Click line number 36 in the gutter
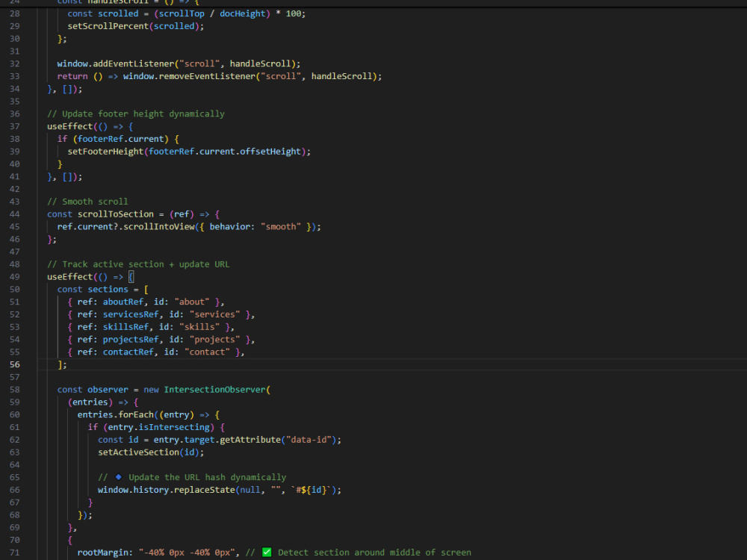The image size is (747, 560). [x=15, y=113]
